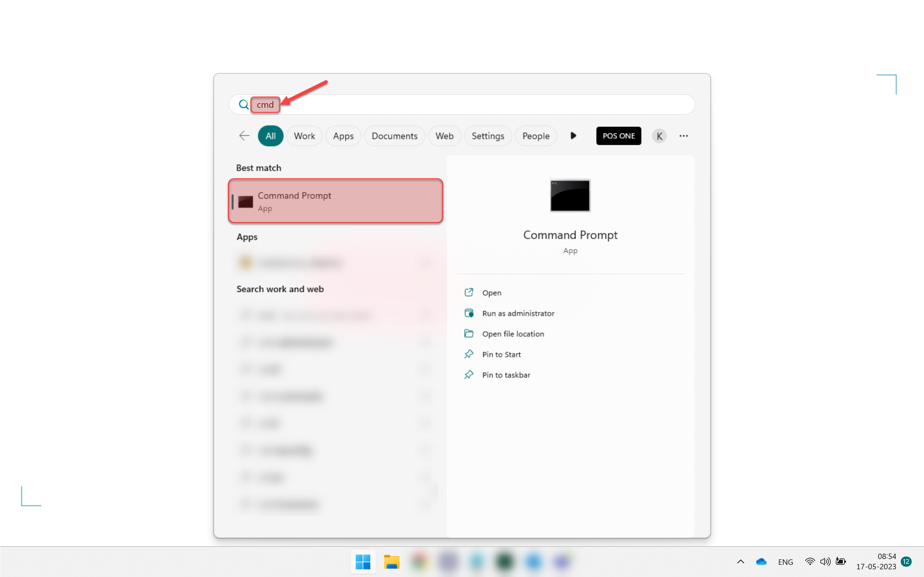This screenshot has width=924, height=577.
Task: Click the Windows Start button
Action: tap(363, 562)
